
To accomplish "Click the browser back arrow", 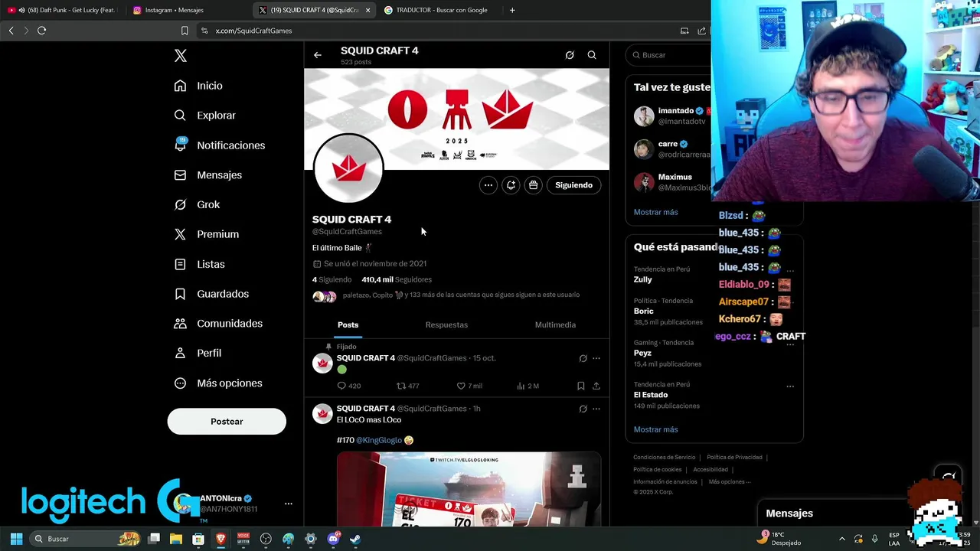I will (x=11, y=31).
